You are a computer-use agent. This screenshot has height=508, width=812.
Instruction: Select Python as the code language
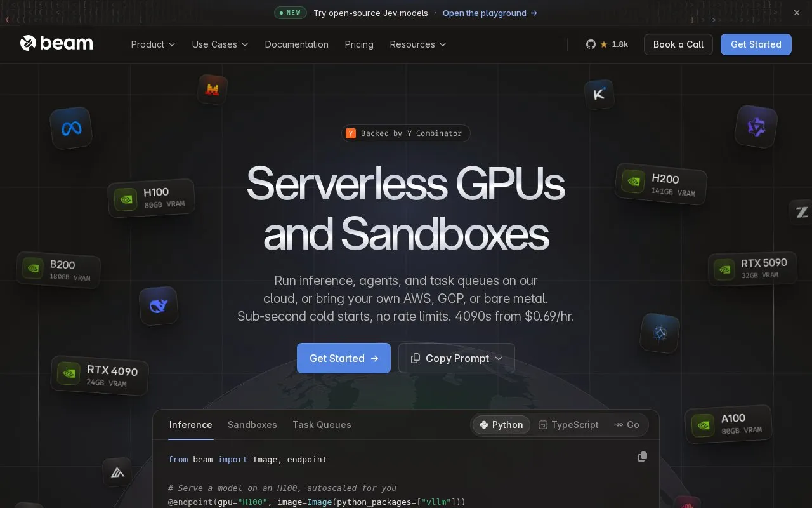(502, 425)
